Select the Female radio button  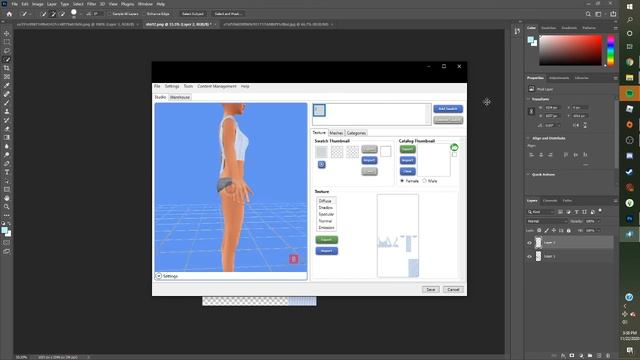click(x=402, y=180)
